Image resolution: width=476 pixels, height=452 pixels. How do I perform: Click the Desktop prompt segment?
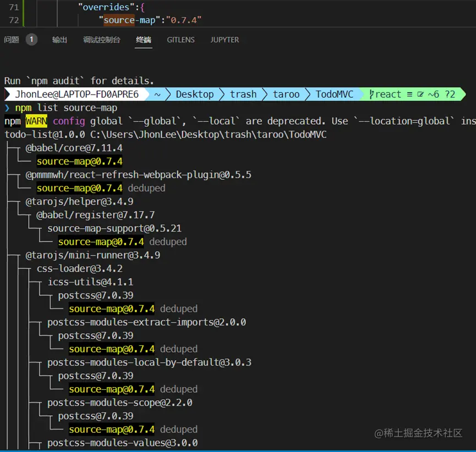click(x=195, y=95)
